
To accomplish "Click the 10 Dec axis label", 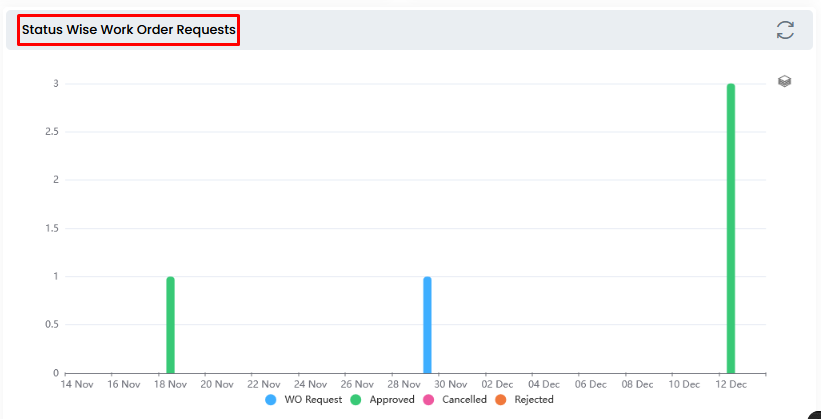I will [x=684, y=384].
